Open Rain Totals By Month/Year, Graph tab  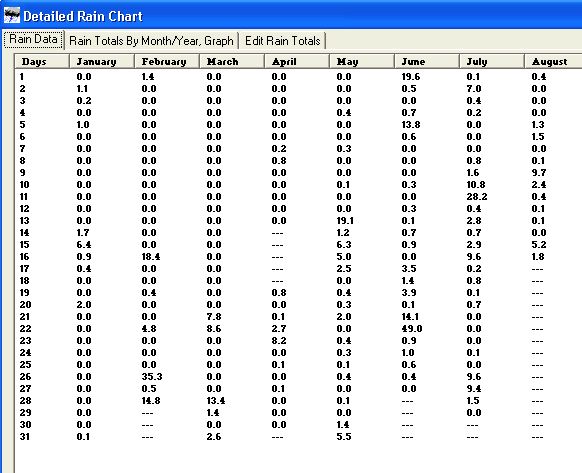pos(151,40)
